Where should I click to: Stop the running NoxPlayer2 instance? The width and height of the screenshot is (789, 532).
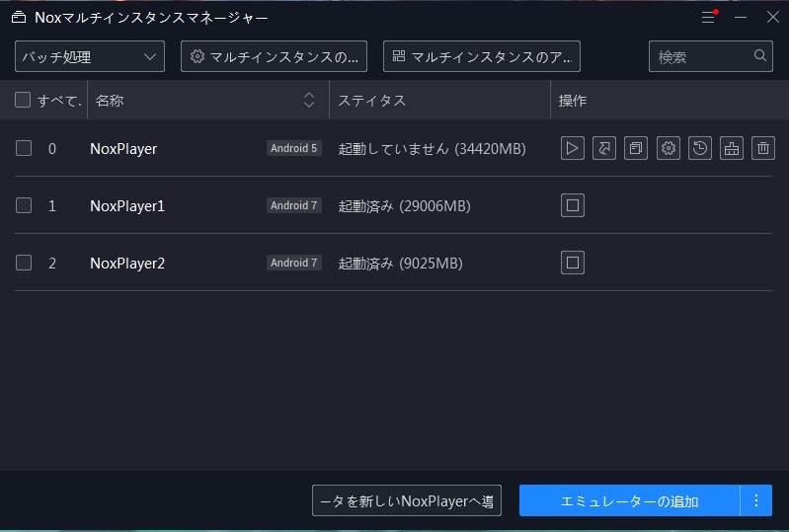(572, 263)
